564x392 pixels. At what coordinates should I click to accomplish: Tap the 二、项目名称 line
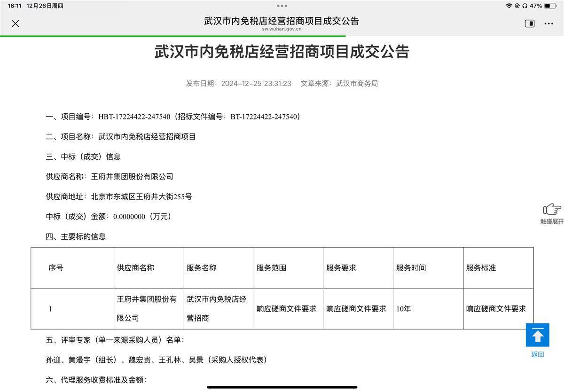click(x=121, y=137)
